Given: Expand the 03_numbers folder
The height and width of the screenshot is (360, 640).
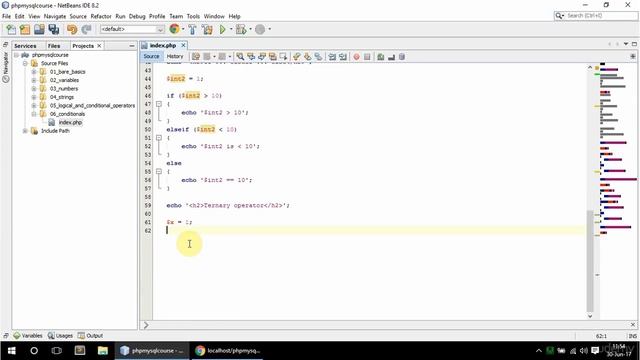Looking at the screenshot, I should click(x=34, y=89).
